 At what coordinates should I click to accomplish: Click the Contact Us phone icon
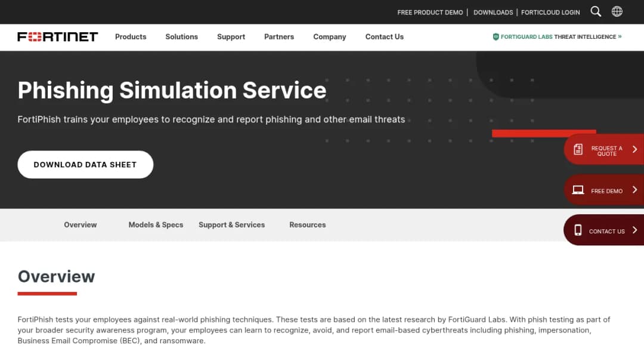click(x=578, y=230)
